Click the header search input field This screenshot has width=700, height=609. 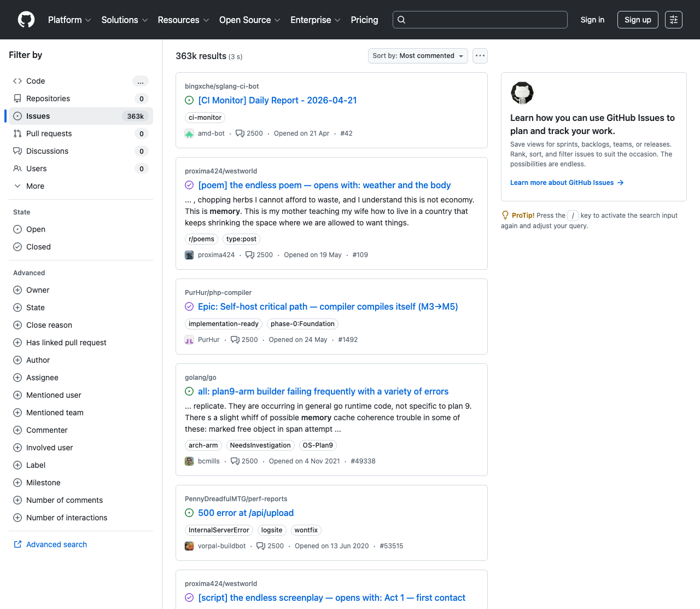click(x=480, y=20)
